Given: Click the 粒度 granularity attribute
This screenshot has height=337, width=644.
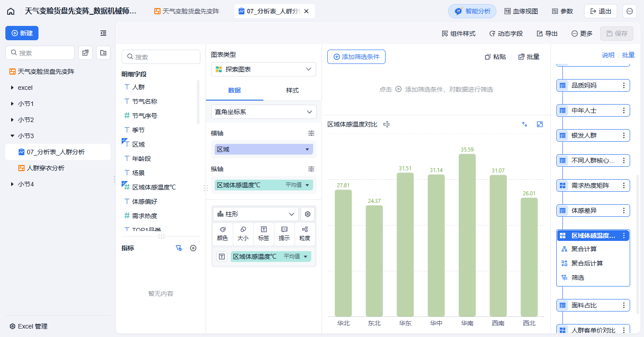Looking at the screenshot, I should (x=305, y=234).
